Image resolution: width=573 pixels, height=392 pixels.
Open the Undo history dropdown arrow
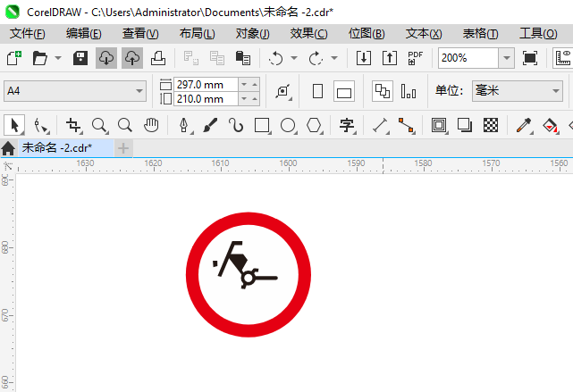coord(294,58)
